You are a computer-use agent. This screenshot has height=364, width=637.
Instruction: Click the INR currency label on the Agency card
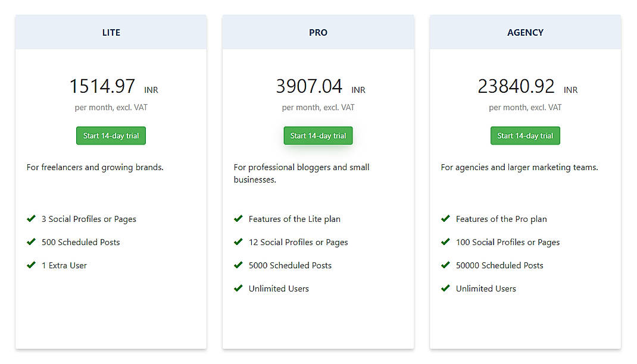(x=570, y=90)
